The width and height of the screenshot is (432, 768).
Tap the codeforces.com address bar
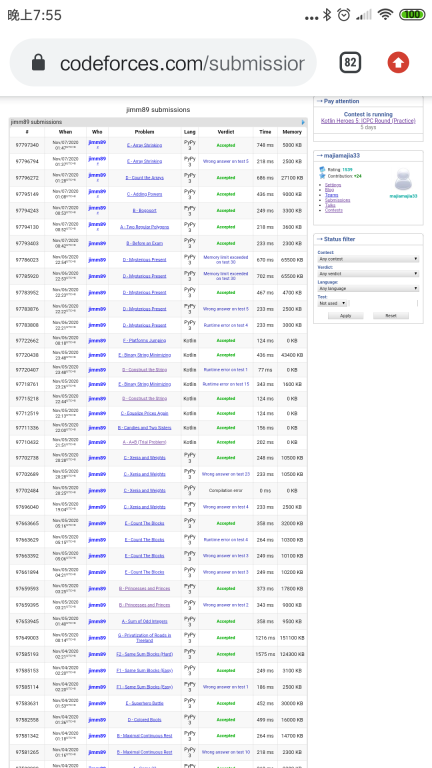163,63
